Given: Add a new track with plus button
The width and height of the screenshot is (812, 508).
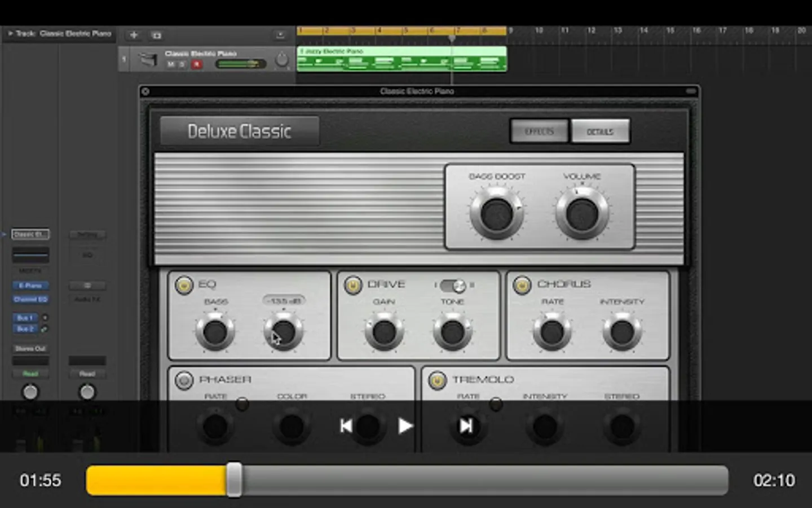Looking at the screenshot, I should coord(134,35).
